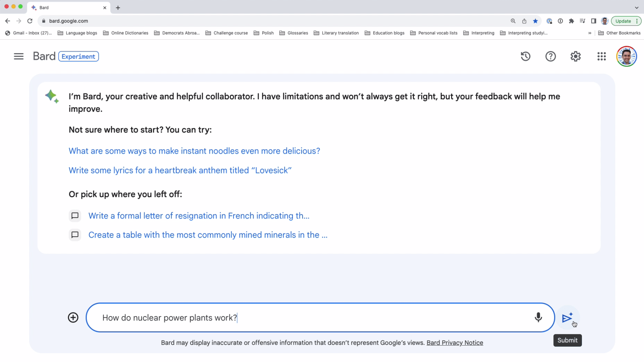Viewport: 644px width, 362px height.
Task: Open the Interpreting studying bookmark folder
Action: pyautogui.click(x=524, y=33)
